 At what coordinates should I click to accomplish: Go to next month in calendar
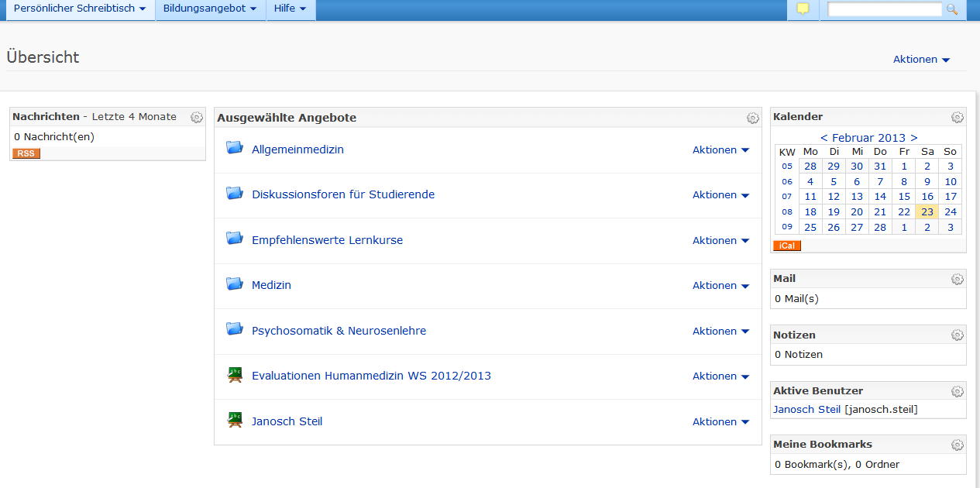click(914, 138)
